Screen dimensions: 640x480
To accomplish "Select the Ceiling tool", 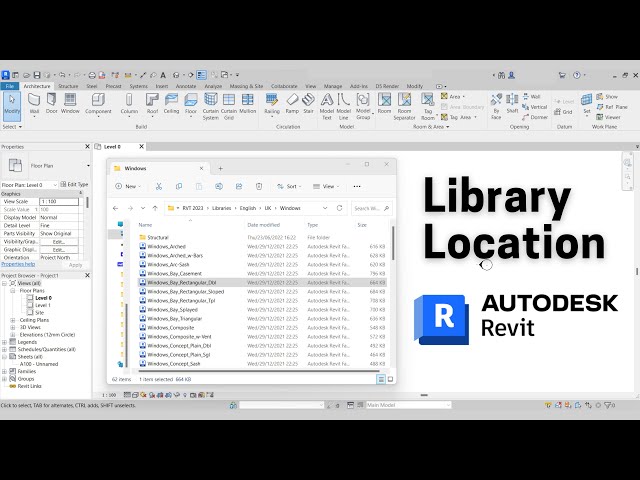I will (171, 104).
